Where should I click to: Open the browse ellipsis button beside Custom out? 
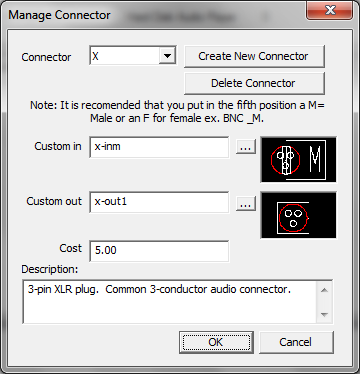246,203
